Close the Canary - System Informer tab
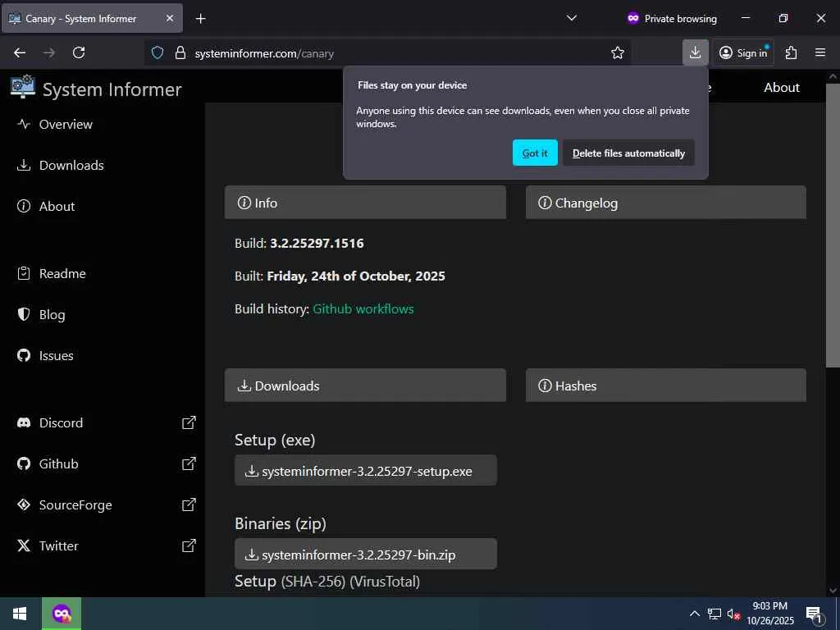Viewport: 840px width, 630px height. (170, 18)
